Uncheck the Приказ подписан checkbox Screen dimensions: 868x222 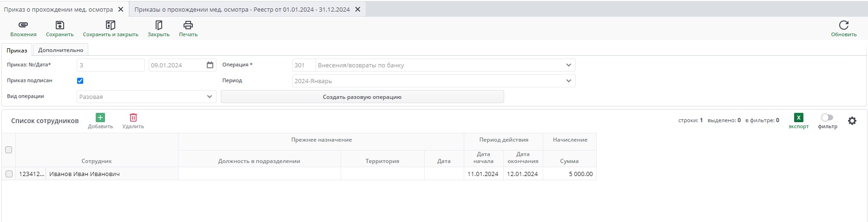pos(80,81)
